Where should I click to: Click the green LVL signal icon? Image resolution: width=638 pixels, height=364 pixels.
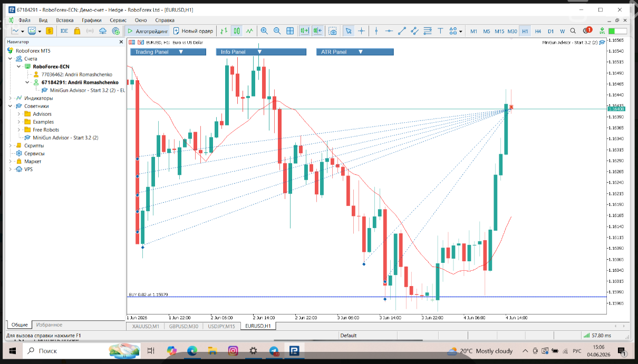point(602,31)
